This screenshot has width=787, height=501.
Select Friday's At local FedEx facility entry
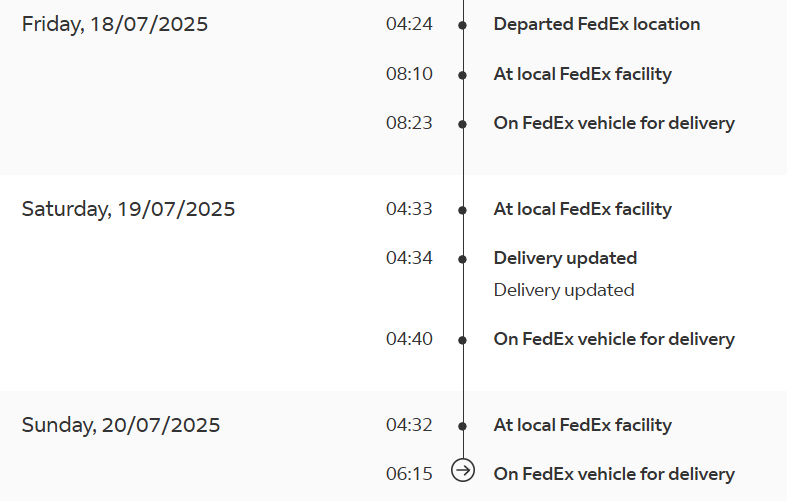point(583,74)
